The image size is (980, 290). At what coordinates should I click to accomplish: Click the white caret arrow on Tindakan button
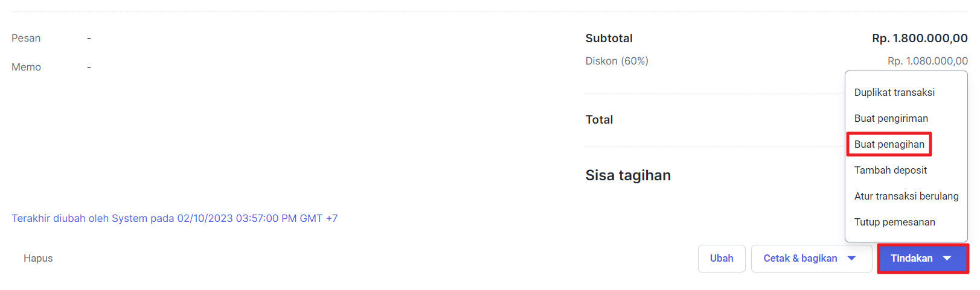click(x=947, y=258)
